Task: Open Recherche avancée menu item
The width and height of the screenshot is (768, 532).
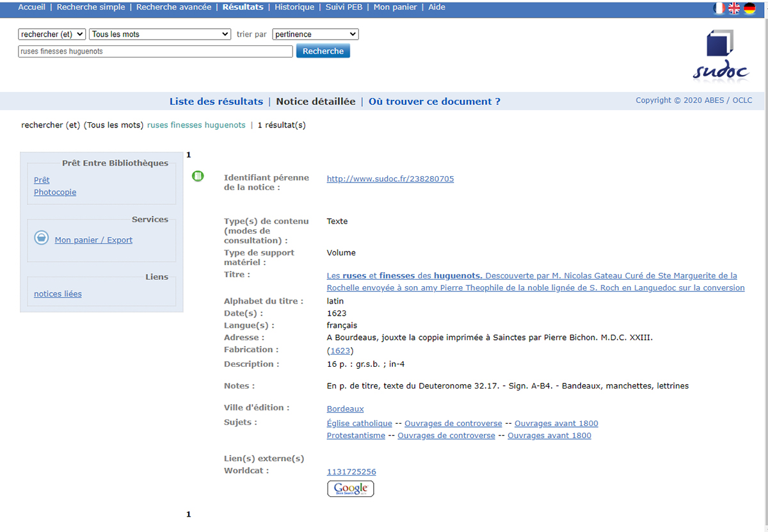Action: point(173,7)
